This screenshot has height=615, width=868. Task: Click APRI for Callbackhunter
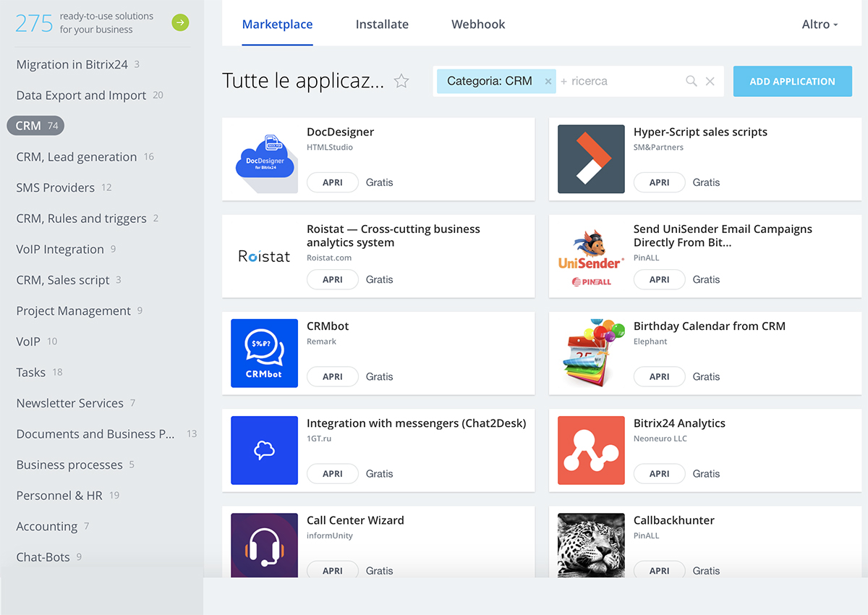tap(660, 570)
